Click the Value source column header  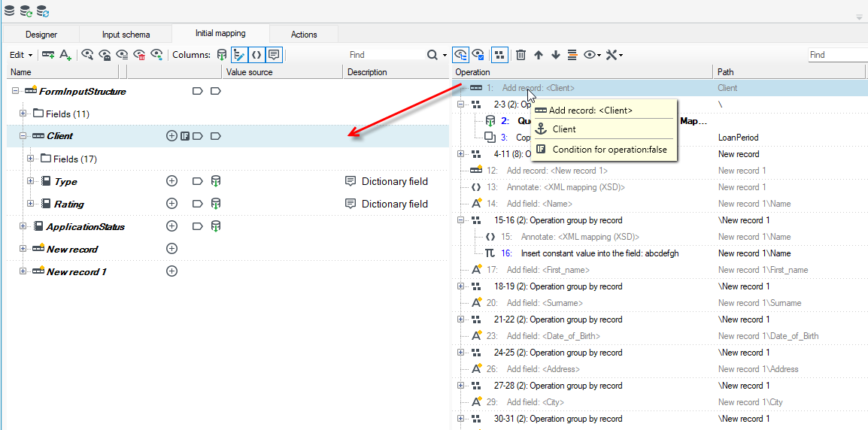point(282,72)
